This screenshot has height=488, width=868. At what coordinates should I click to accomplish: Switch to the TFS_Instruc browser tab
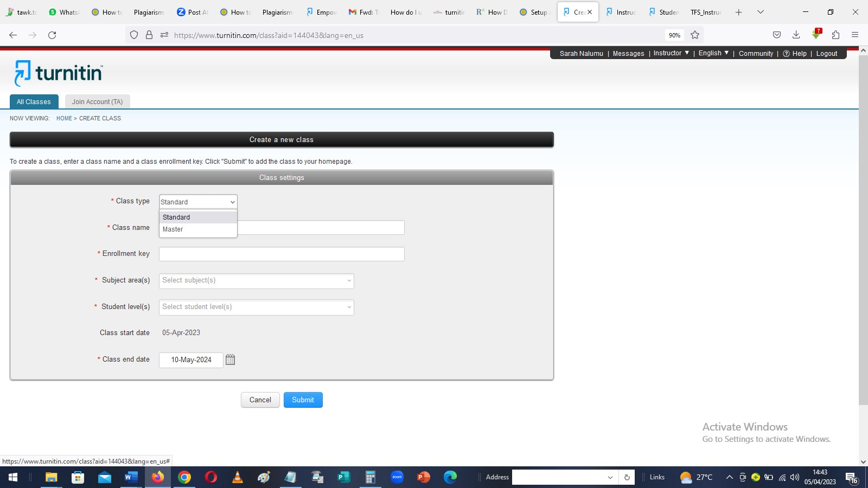coord(706,12)
